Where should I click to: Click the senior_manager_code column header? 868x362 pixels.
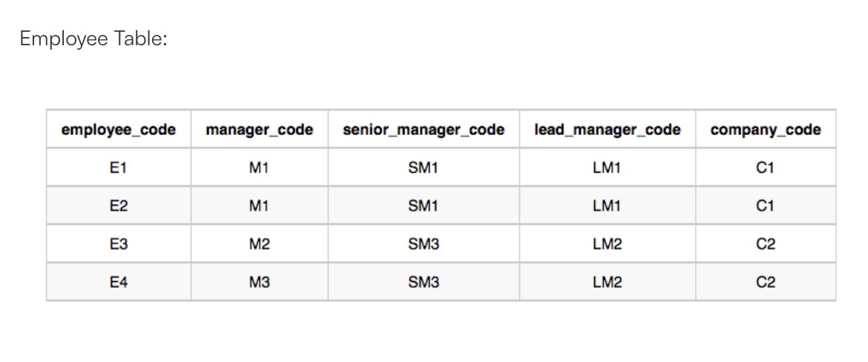[424, 130]
